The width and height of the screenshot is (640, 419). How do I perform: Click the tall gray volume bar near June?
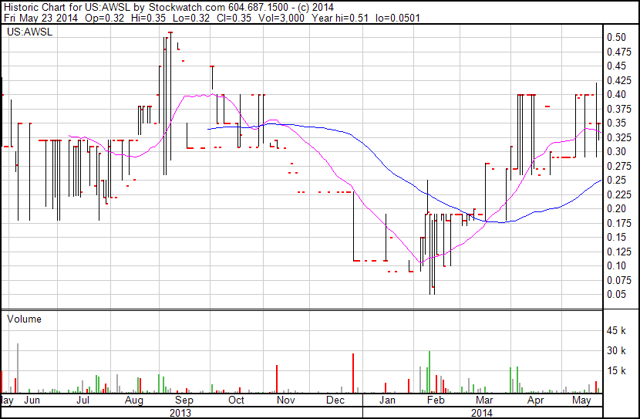coord(18,368)
